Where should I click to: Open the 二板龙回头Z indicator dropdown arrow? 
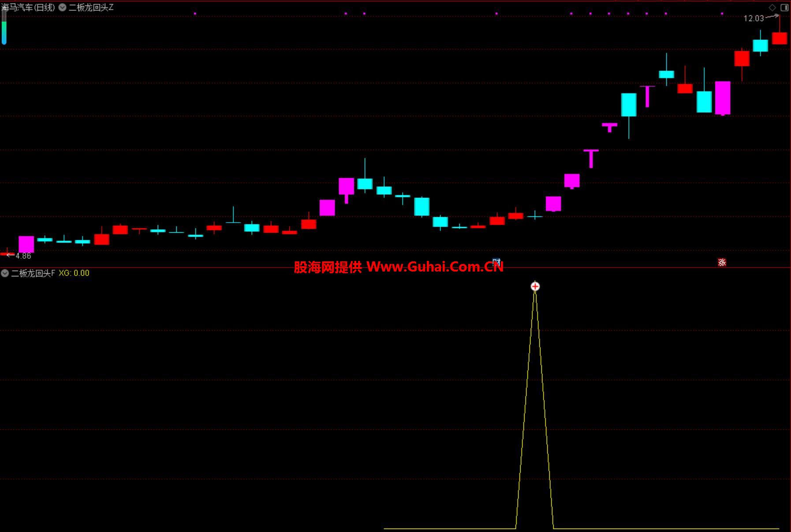pos(63,7)
